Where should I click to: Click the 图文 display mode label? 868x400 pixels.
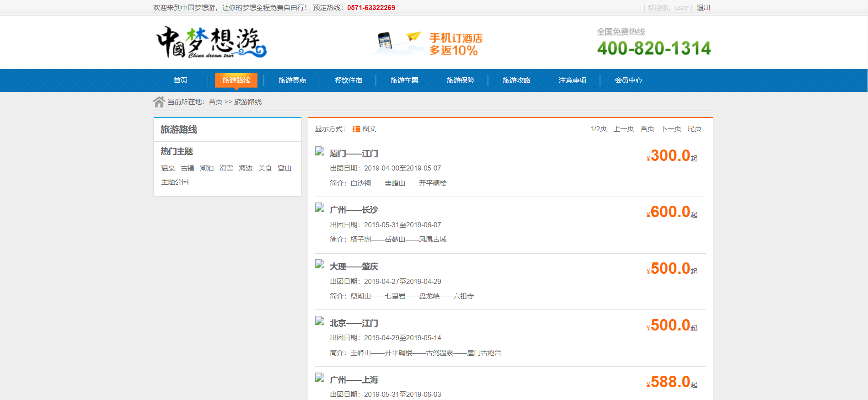[x=369, y=129]
